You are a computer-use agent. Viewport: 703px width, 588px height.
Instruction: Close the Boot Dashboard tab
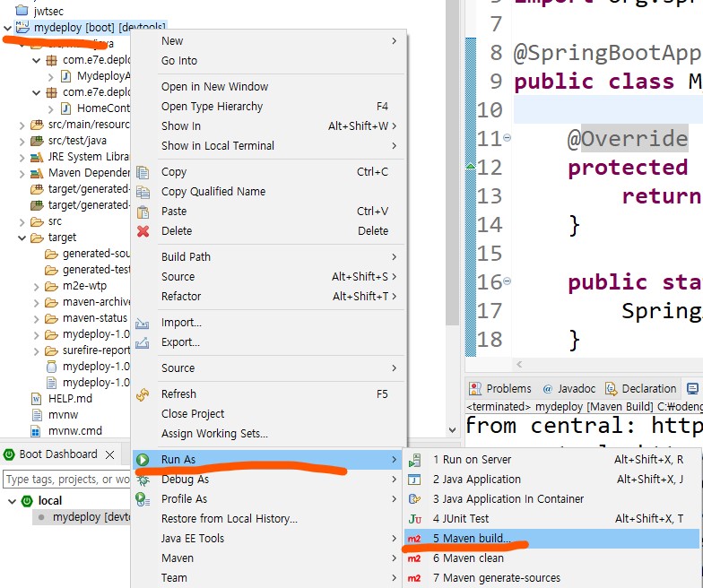coord(109,455)
